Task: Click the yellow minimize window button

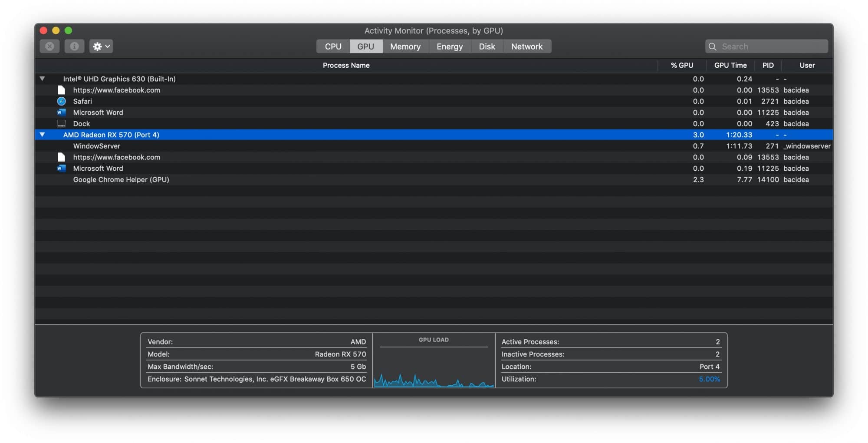Action: [x=56, y=30]
